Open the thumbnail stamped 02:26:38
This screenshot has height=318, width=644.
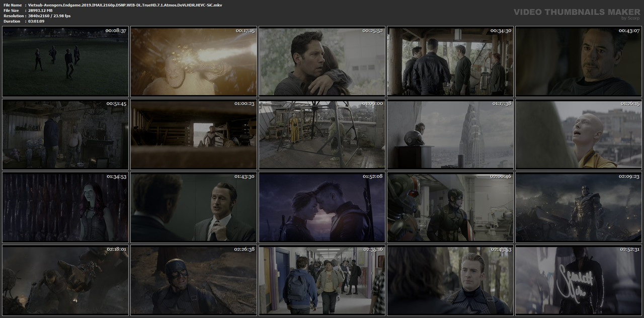194,279
